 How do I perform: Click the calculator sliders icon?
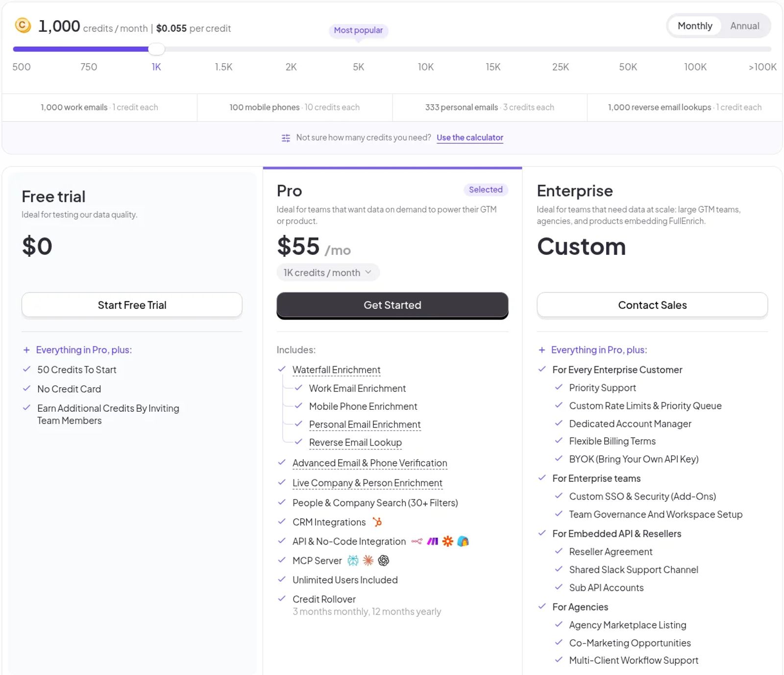pos(286,138)
